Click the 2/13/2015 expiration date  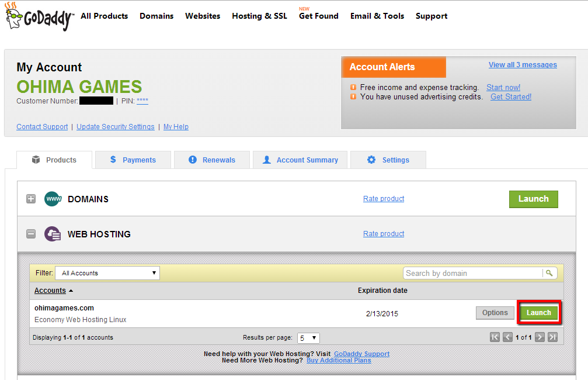[382, 313]
